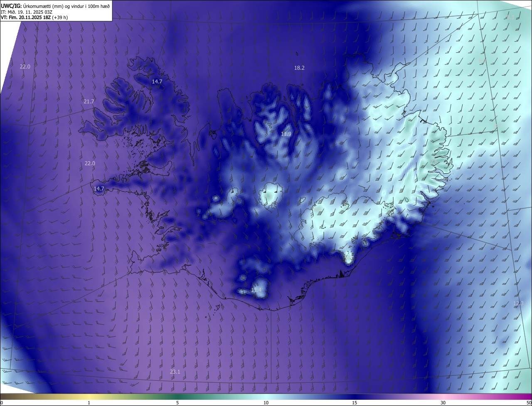The image size is (532, 406).
Task: Click the map title 'Úrkomumætti (mm) og vindur í 100m hæð'
Action: pyautogui.click(x=66, y=6)
